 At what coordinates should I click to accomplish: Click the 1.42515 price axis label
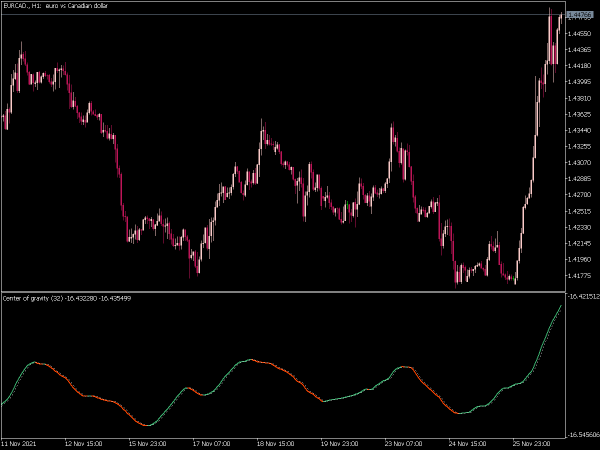click(579, 211)
